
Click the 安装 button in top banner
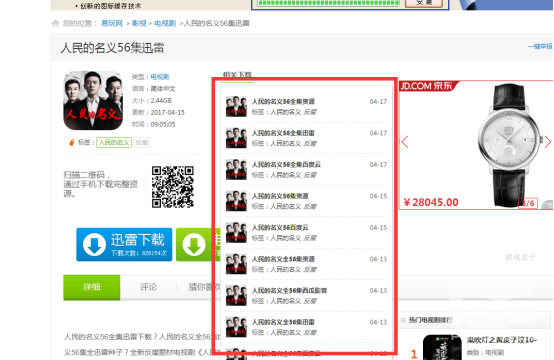424,3
